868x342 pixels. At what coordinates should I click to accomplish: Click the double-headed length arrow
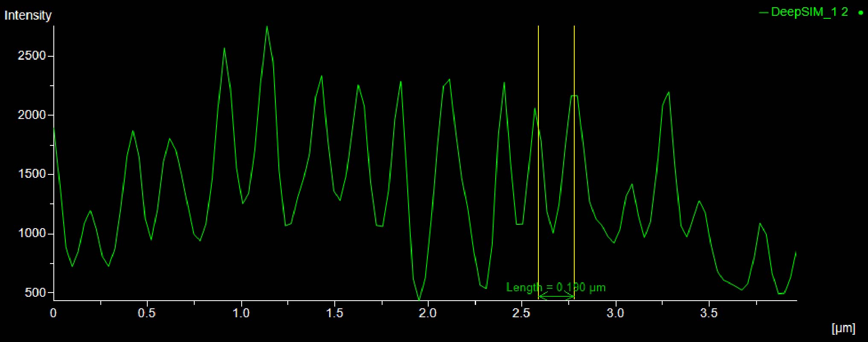tap(556, 296)
